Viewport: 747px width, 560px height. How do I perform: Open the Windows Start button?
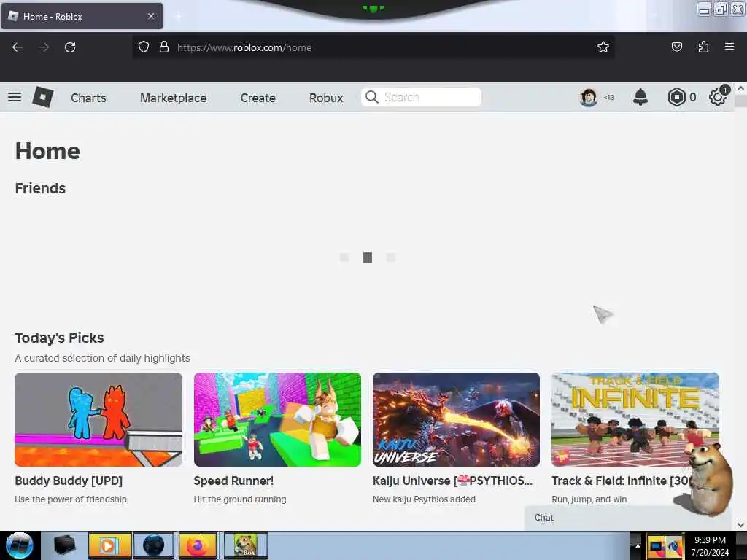point(20,545)
